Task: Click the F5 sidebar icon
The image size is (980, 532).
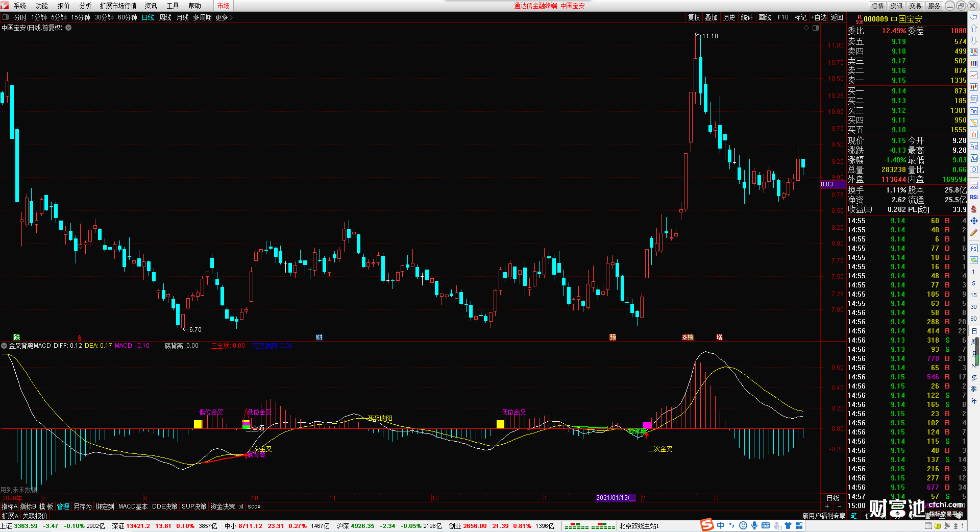Action: (974, 249)
